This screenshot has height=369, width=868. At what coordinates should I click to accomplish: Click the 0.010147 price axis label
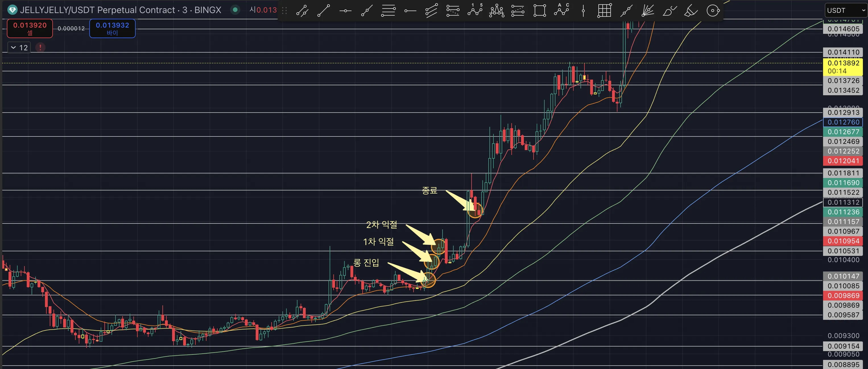843,276
